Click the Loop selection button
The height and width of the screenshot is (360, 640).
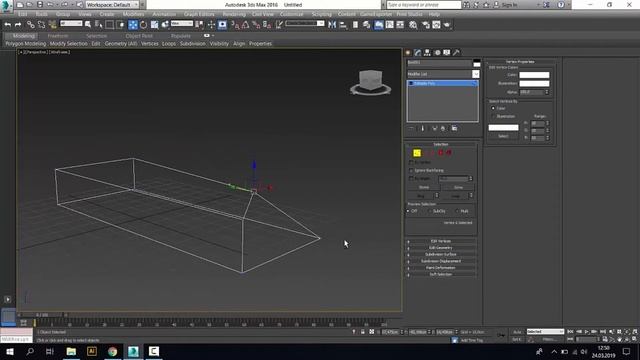tap(456, 196)
